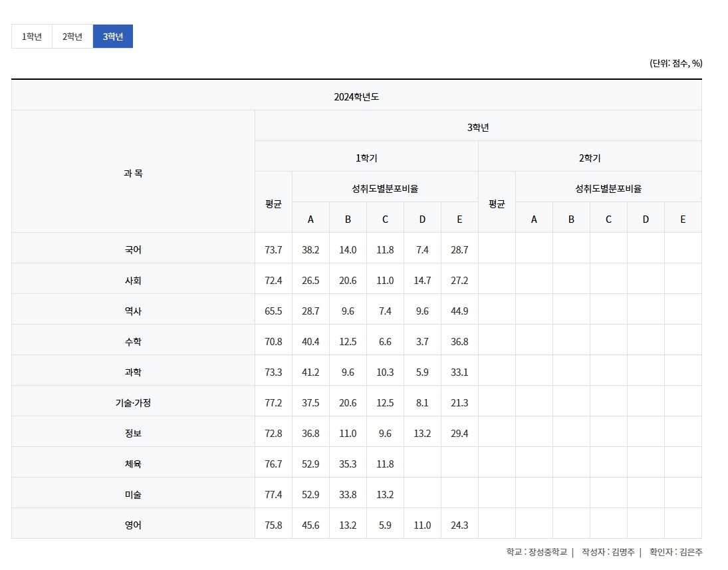Viewport: 728px width, 570px height.
Task: Click 미술 row's B value 33.8
Action: tap(348, 495)
